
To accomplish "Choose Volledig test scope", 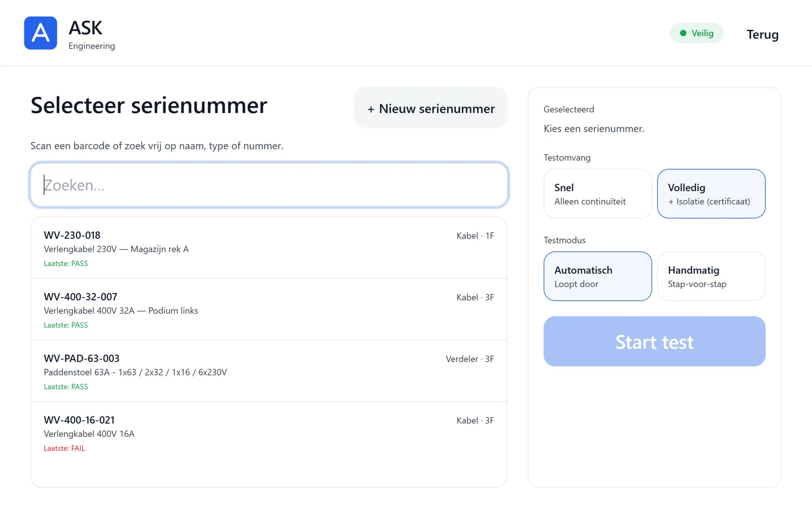I will pyautogui.click(x=711, y=194).
